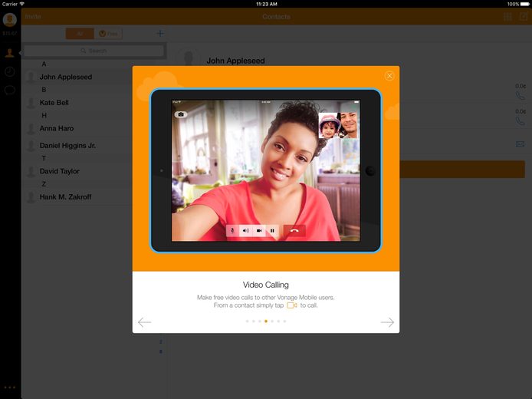Tap the camera toggle button in video preview
The width and height of the screenshot is (532, 399).
(x=259, y=230)
